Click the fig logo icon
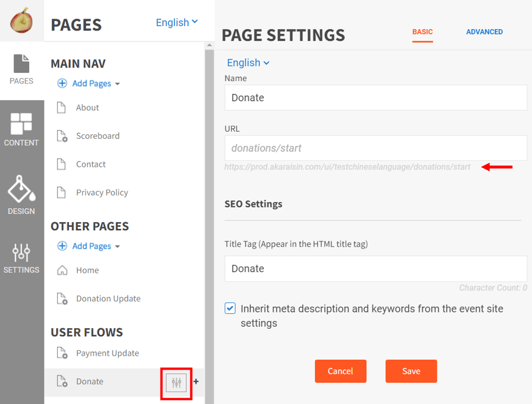Screen dimensions: 532x404 (x=21, y=21)
